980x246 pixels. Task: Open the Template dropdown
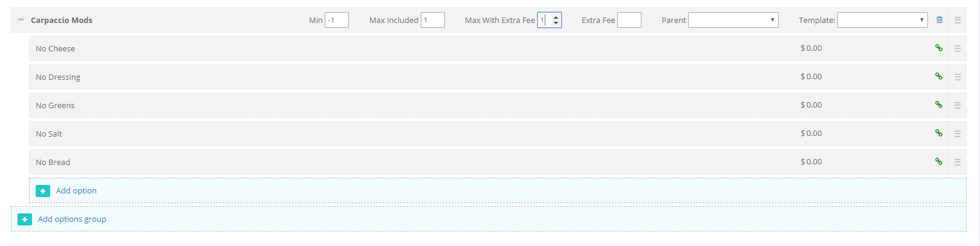coord(882,20)
